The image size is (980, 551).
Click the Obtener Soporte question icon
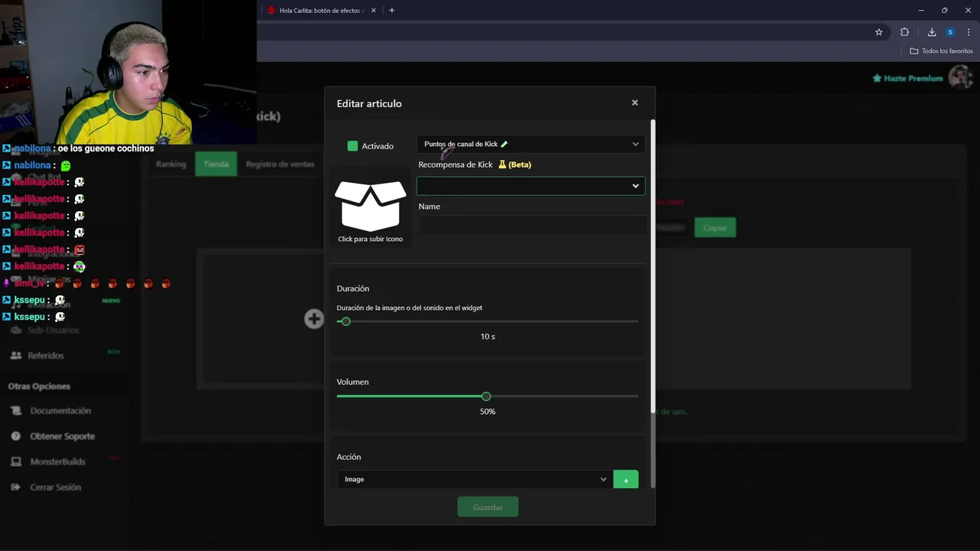pyautogui.click(x=16, y=436)
